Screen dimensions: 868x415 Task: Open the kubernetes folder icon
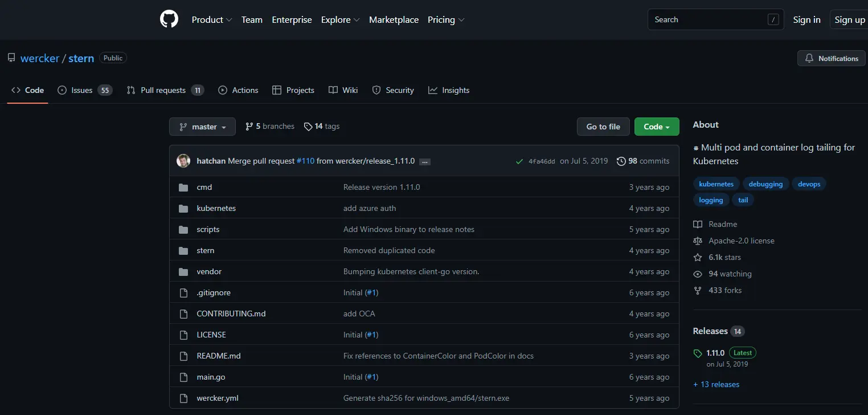(x=183, y=208)
